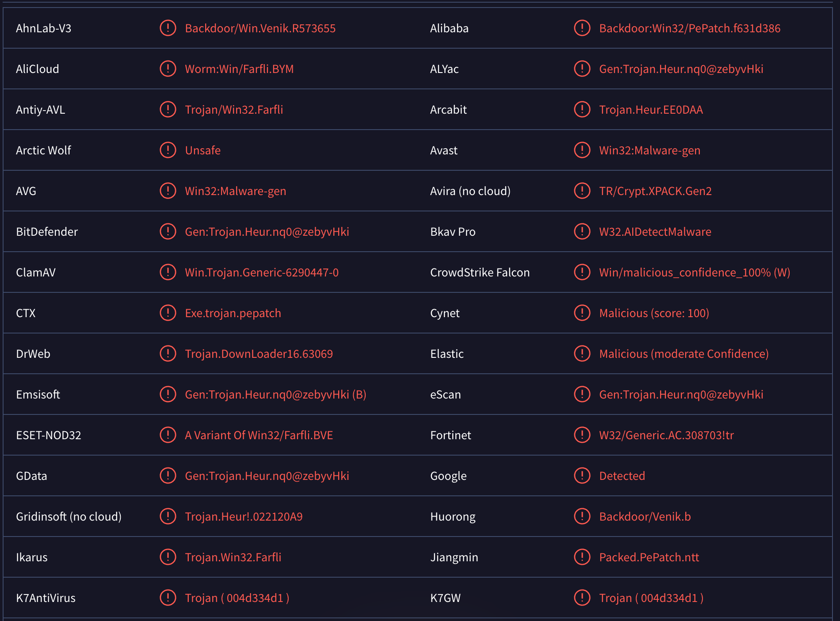Select the Gridinsoft (no cloud) vendor name
The width and height of the screenshot is (840, 621).
69,517
